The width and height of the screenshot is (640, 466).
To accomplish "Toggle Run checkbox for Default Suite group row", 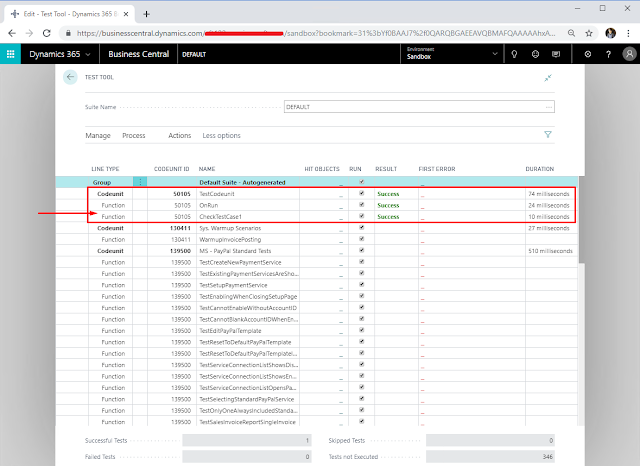I will click(361, 182).
